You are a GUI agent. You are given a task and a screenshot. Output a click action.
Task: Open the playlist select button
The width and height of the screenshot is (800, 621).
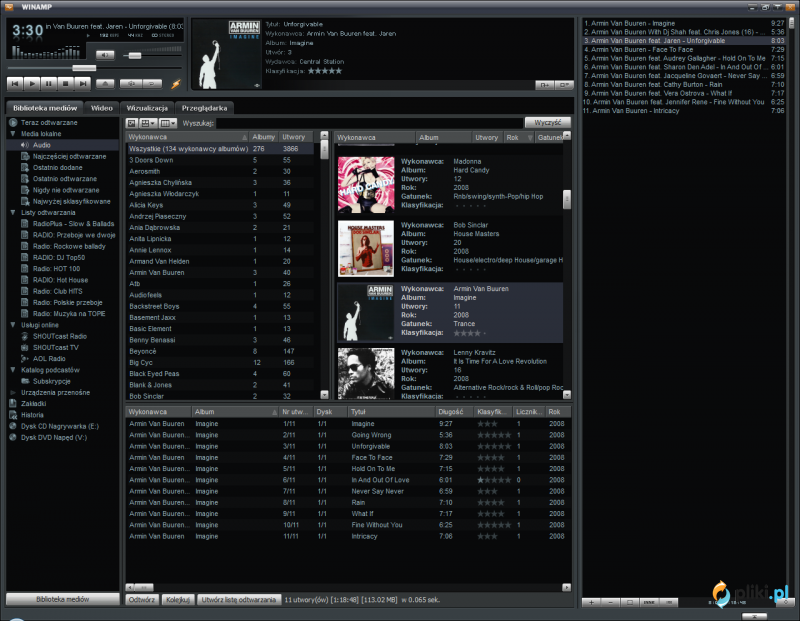630,602
